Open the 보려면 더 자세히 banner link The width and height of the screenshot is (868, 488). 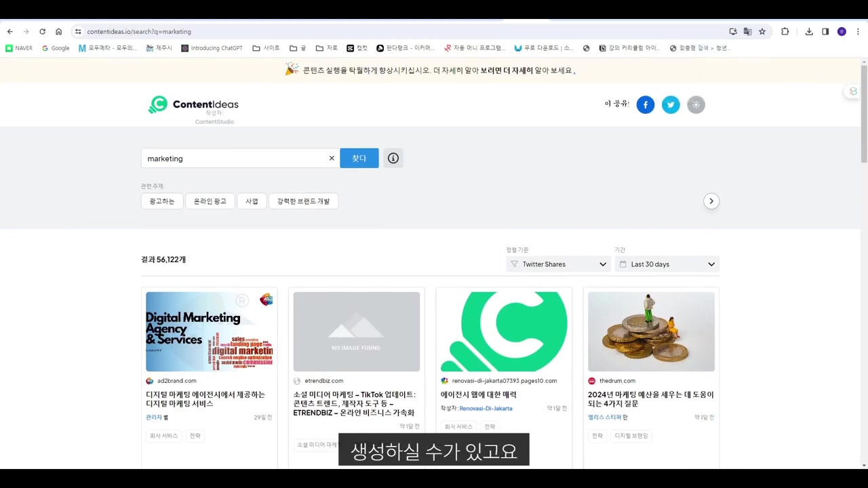coord(507,70)
